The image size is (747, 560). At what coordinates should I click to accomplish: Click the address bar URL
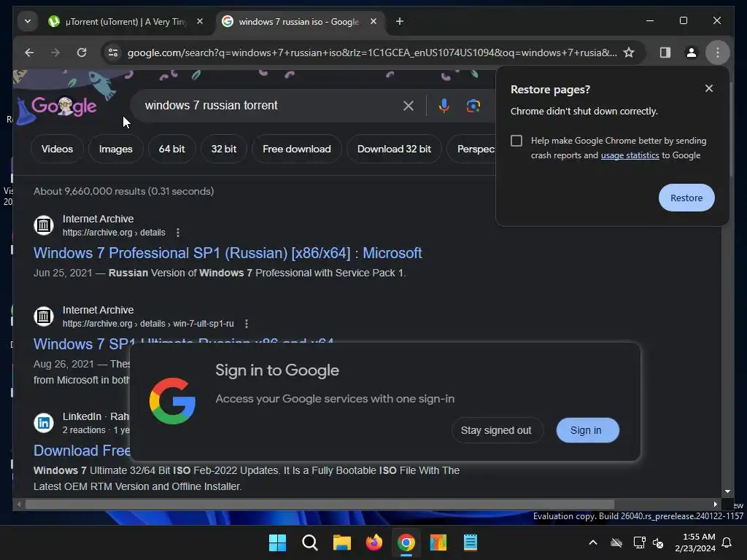point(371,52)
